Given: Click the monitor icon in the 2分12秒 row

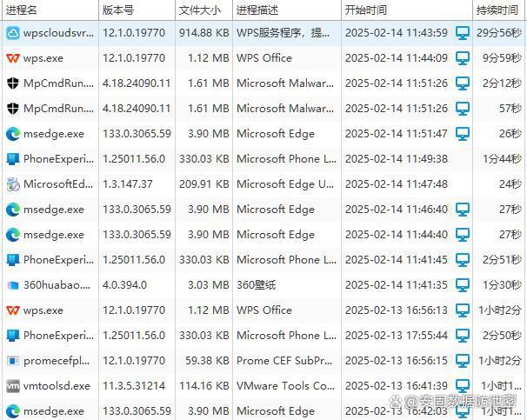Looking at the screenshot, I should point(463,83).
